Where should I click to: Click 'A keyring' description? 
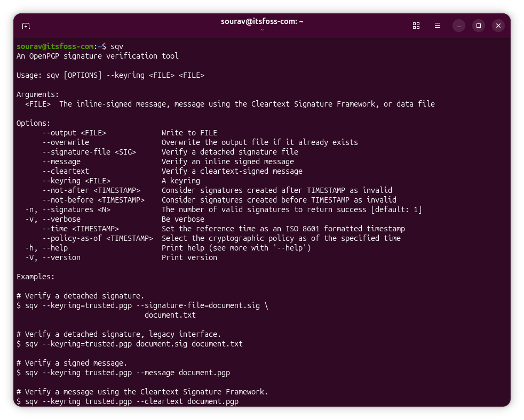click(x=181, y=181)
